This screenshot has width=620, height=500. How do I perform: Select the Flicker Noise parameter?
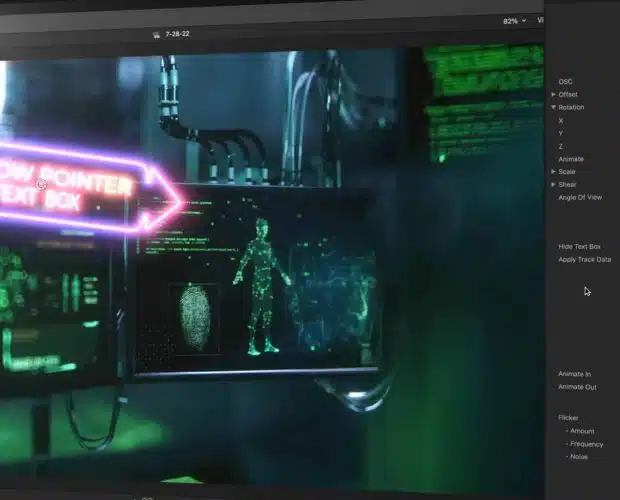click(x=579, y=457)
